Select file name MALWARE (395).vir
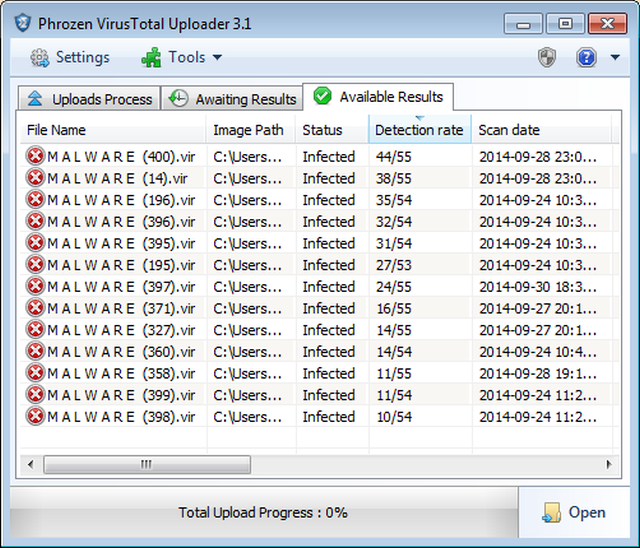The width and height of the screenshot is (640, 548). pos(121,243)
